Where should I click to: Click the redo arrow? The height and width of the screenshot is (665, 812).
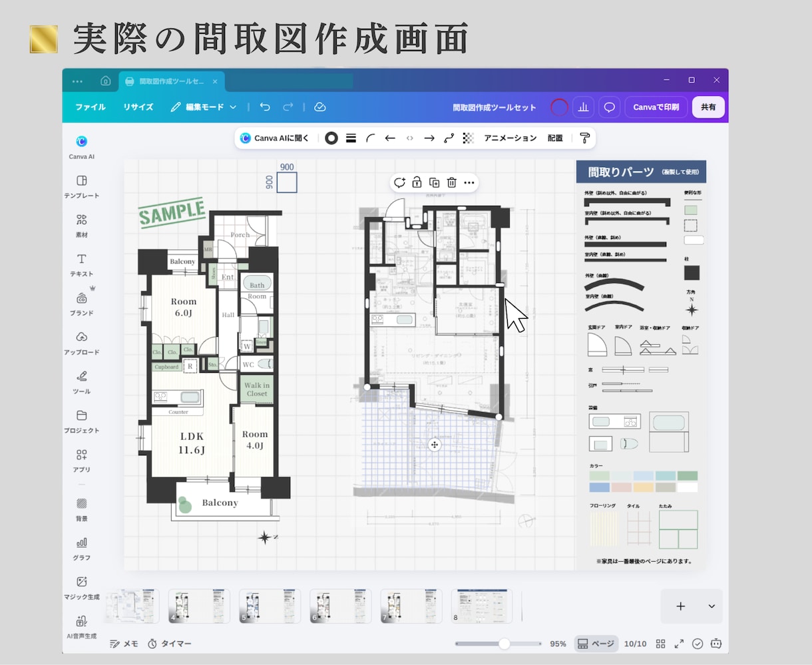point(288,107)
